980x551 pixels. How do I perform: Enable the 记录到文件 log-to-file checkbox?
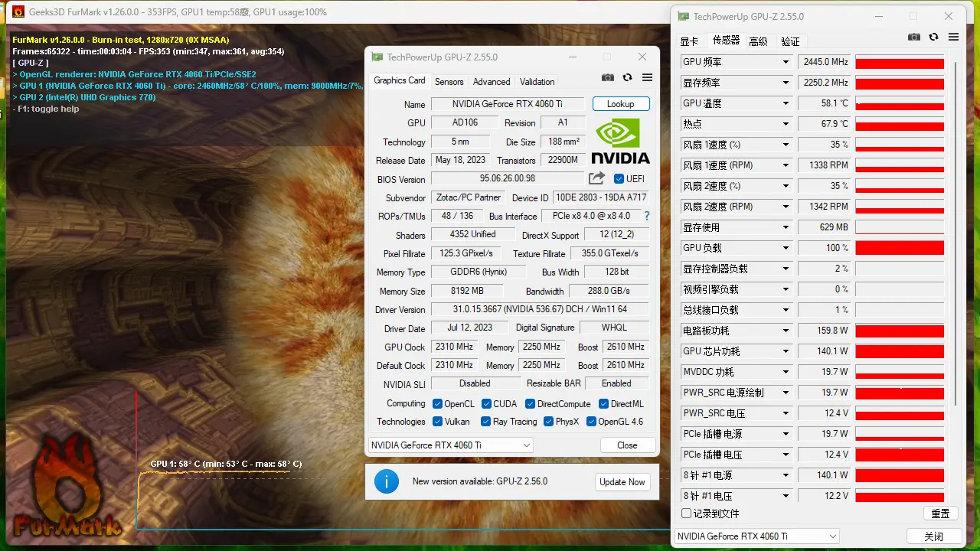(686, 514)
